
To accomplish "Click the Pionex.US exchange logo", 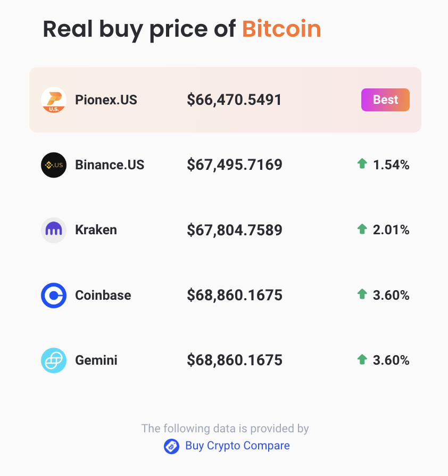I will (53, 100).
